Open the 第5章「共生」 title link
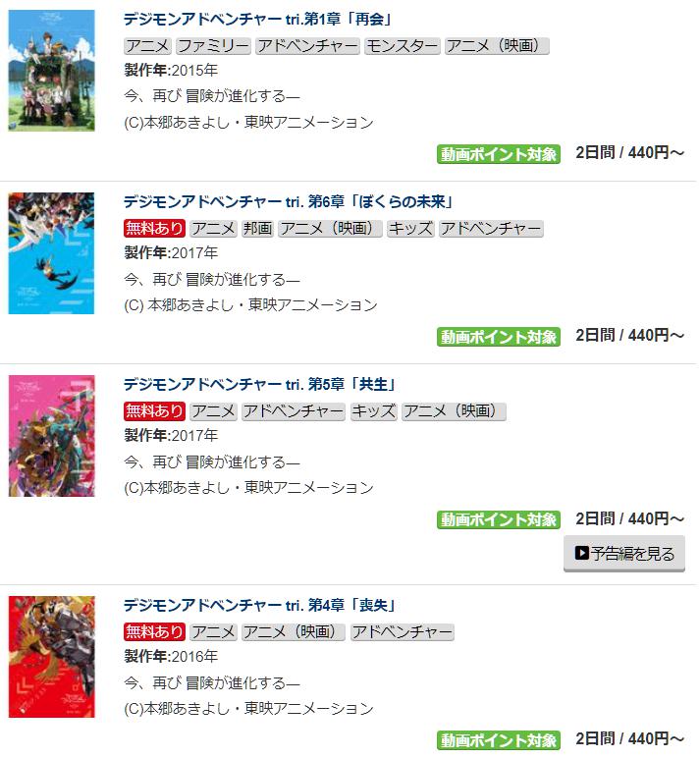 [x=260, y=384]
